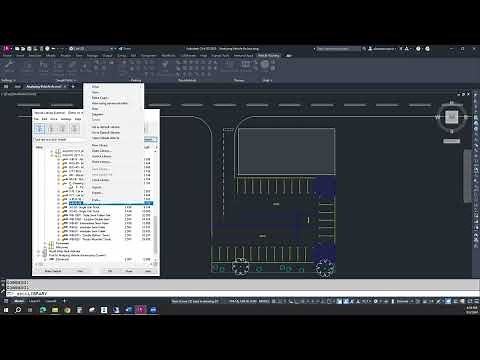Click the AutoCAD title bar search box
The height and width of the screenshot is (360, 480).
click(x=337, y=49)
